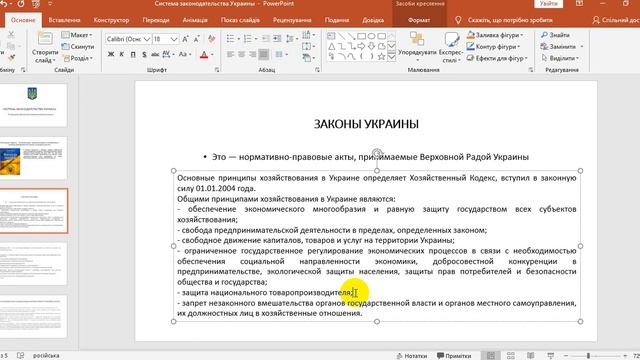Expand the shapes gallery more arrow

click(x=391, y=57)
